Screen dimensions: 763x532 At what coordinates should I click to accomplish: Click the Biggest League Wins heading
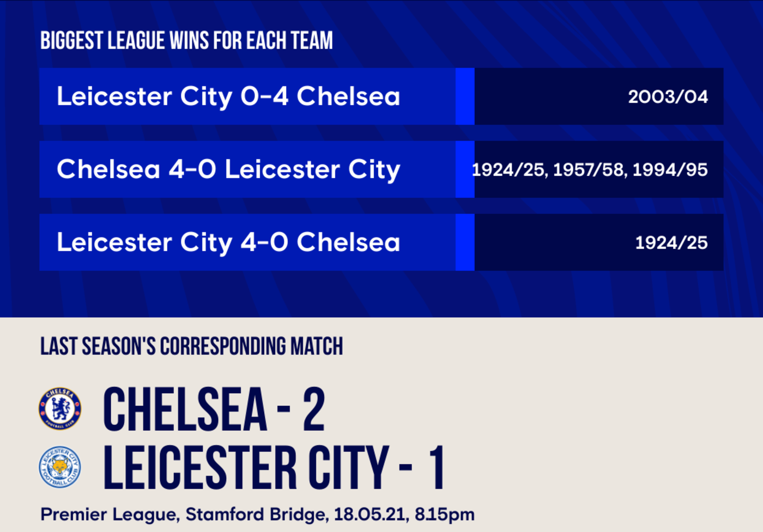[x=186, y=41]
